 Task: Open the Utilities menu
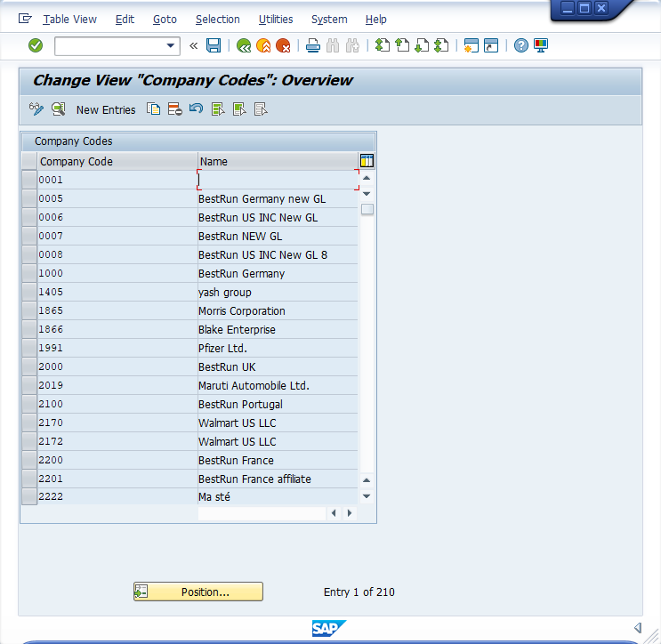(275, 19)
